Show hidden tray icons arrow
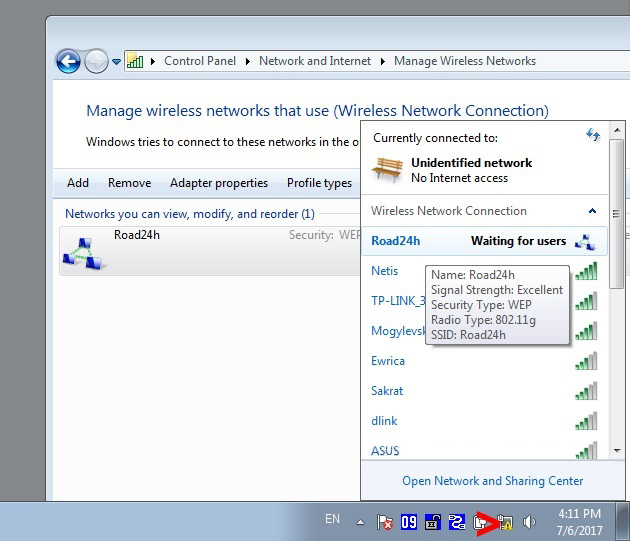This screenshot has height=541, width=630. tap(360, 523)
